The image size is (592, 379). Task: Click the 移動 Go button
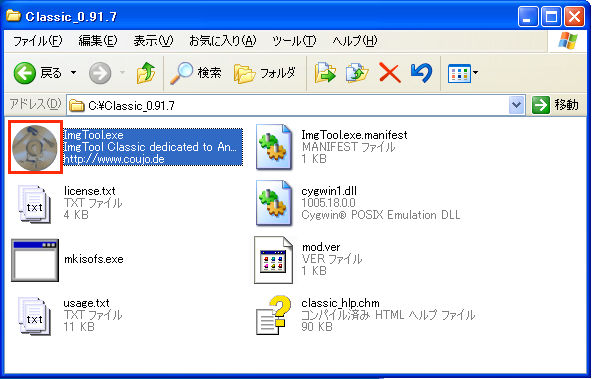pyautogui.click(x=555, y=105)
